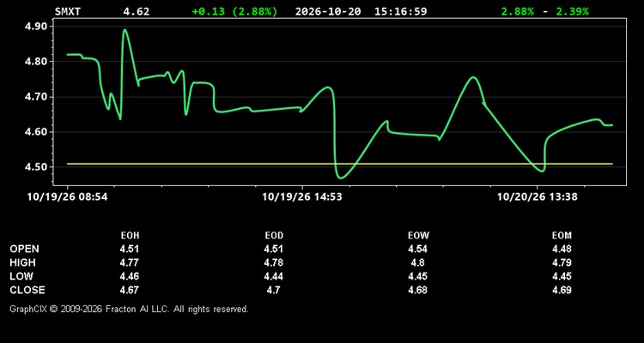Click the yellow horizontal reference line

click(x=340, y=164)
